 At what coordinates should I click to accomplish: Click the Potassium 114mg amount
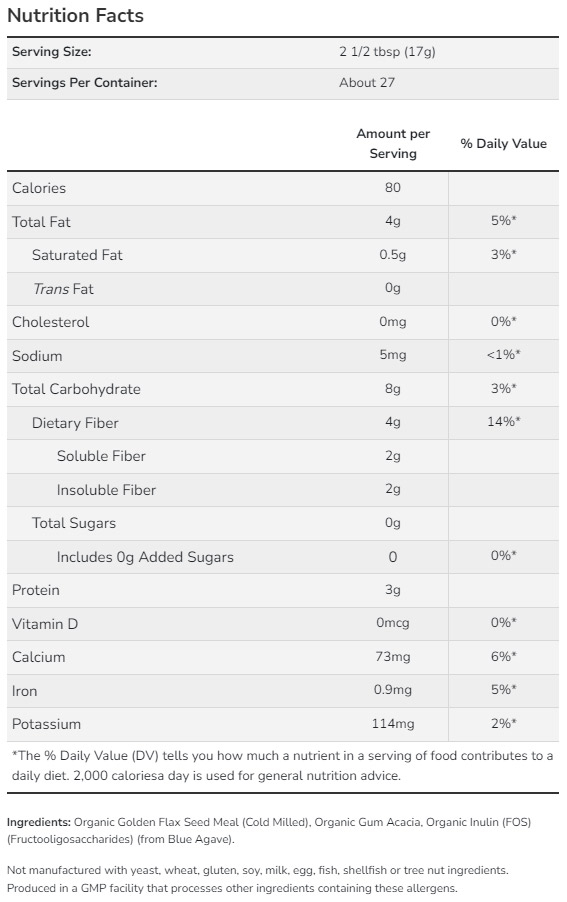pos(393,724)
